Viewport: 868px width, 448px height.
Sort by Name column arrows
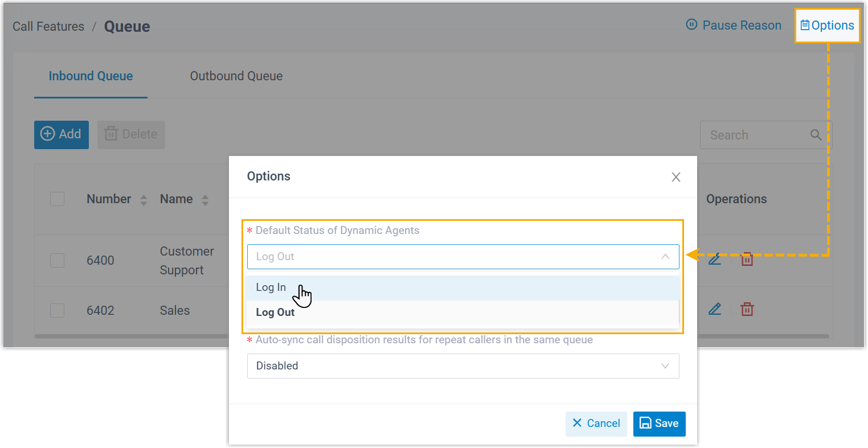205,200
